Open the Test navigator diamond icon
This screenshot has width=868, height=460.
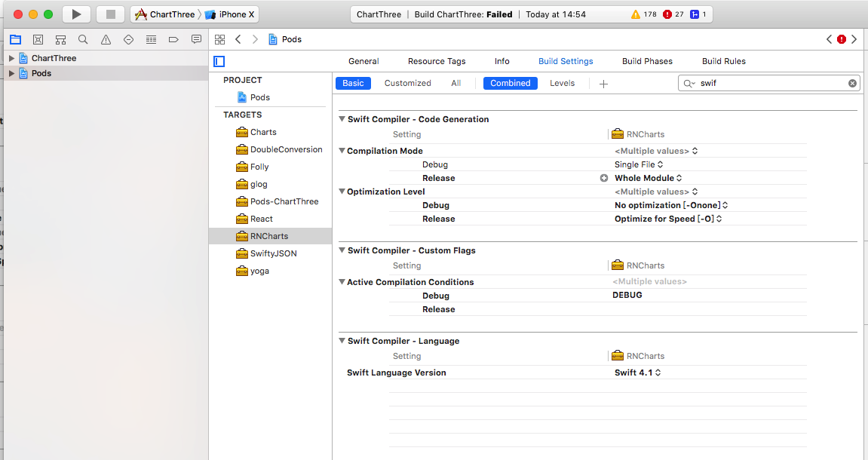[128, 39]
